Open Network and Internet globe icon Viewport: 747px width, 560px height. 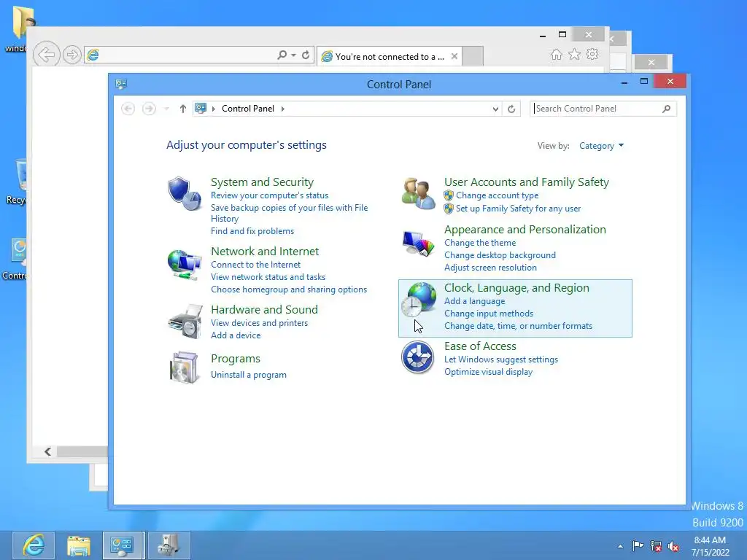[185, 264]
